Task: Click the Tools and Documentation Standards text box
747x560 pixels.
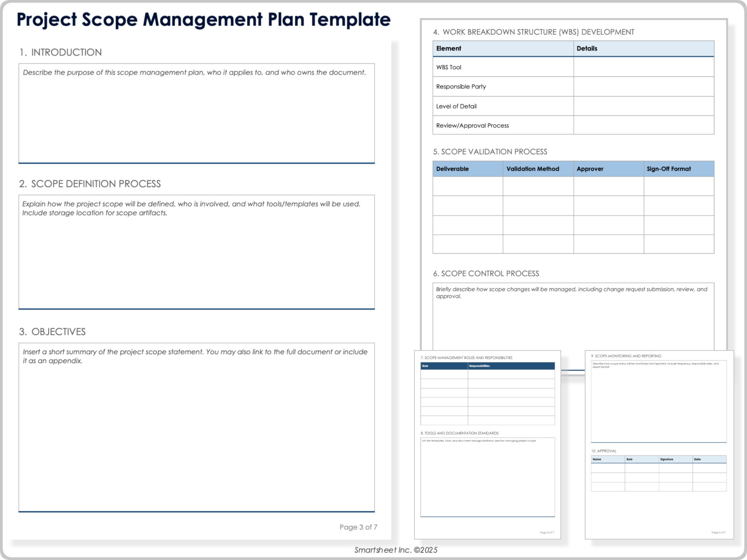Action: tap(487, 476)
